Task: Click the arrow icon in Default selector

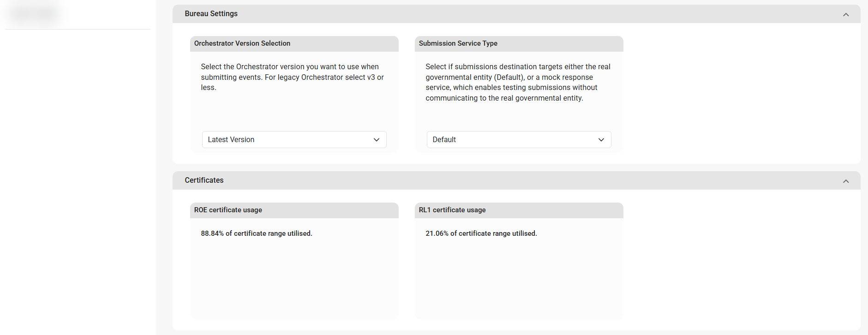Action: coord(601,140)
